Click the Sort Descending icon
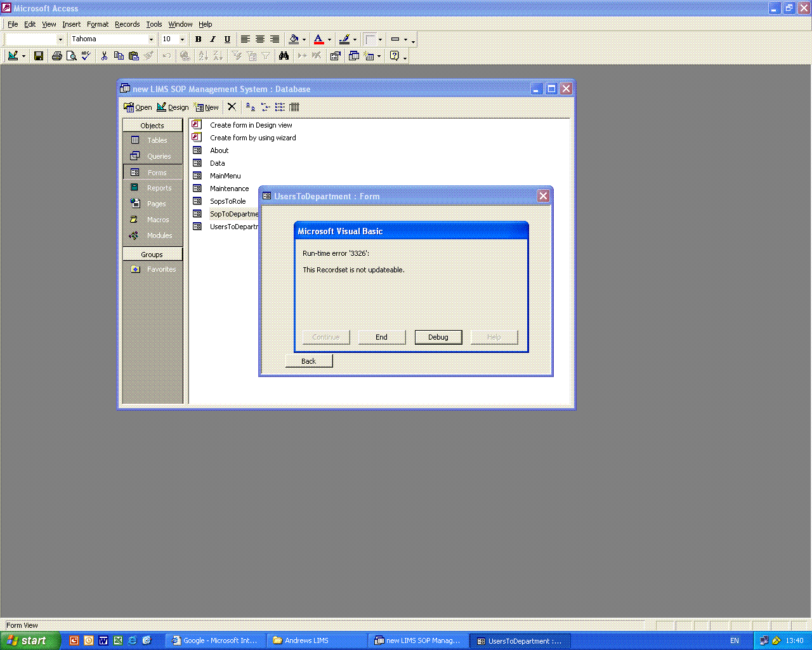The image size is (812, 650). (218, 56)
